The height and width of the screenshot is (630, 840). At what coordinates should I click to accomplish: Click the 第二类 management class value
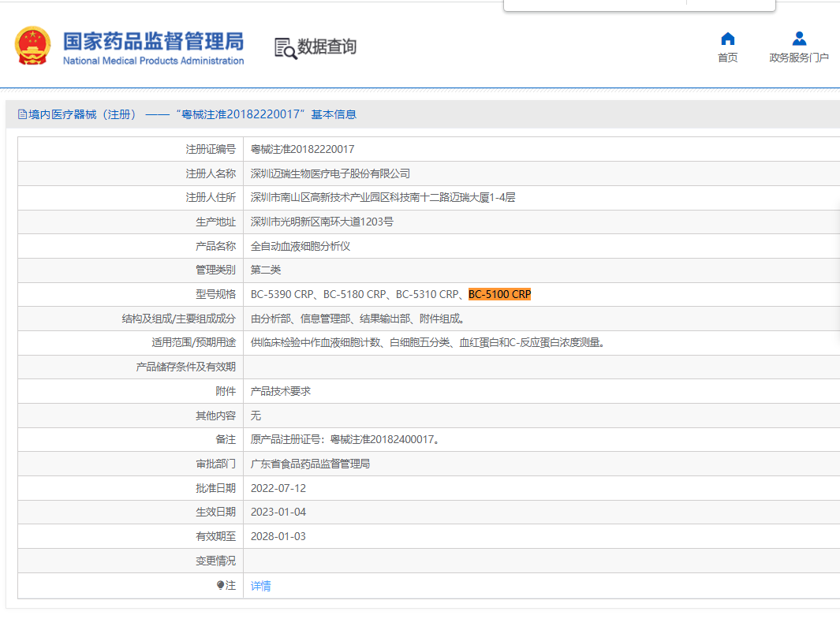(266, 270)
